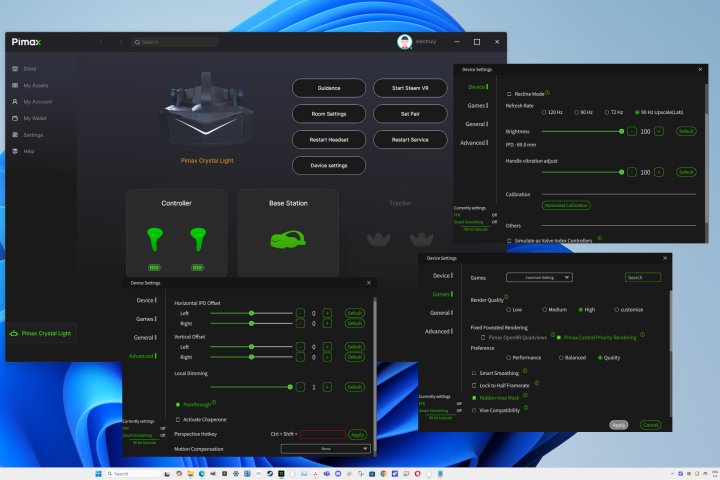Select the 120 Hz refresh rate
The width and height of the screenshot is (720, 480).
[x=544, y=113]
